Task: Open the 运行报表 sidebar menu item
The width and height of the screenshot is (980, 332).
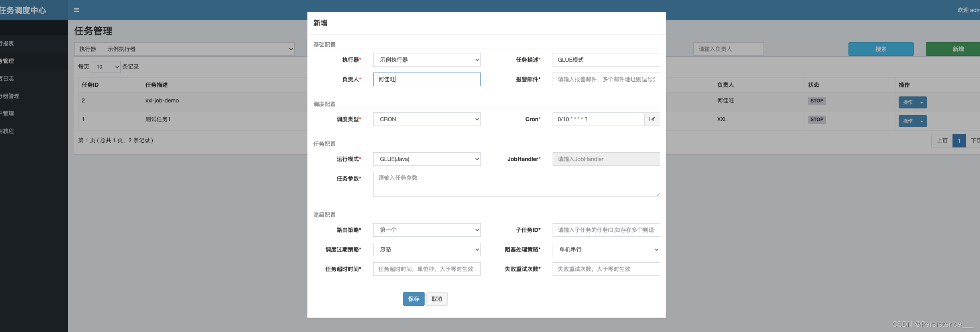Action: click(34, 43)
